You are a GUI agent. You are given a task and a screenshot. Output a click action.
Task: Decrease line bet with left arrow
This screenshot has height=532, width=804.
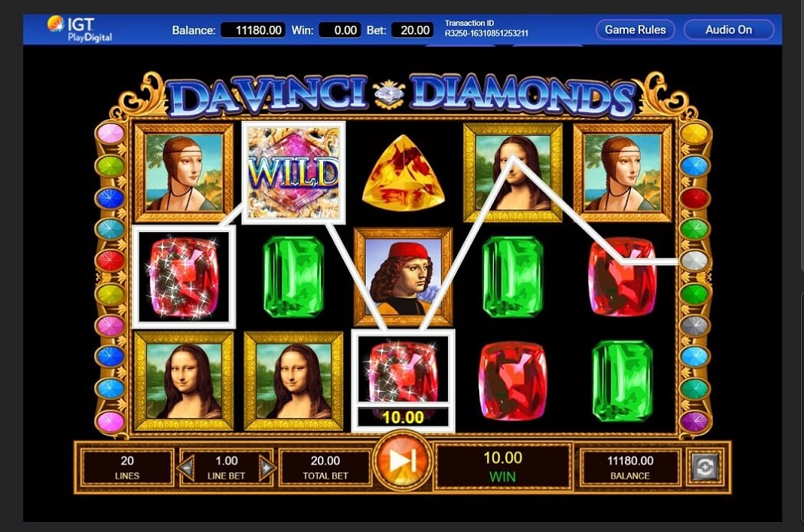tap(185, 468)
